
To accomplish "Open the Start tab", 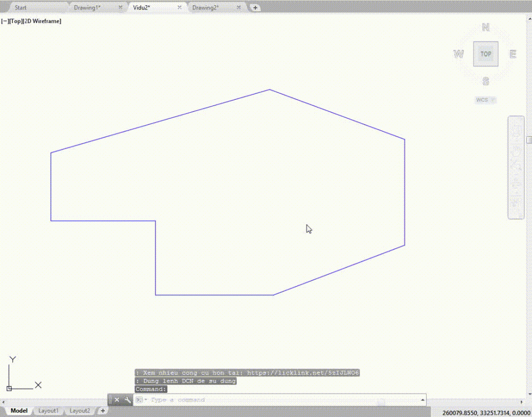I will [x=21, y=8].
